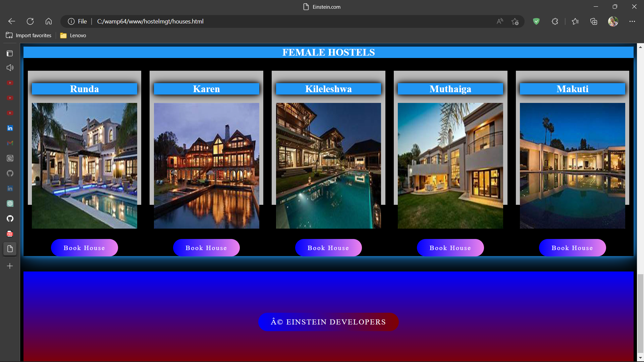This screenshot has width=644, height=362.
Task: Click the scrollbar down arrow
Action: tap(640, 358)
